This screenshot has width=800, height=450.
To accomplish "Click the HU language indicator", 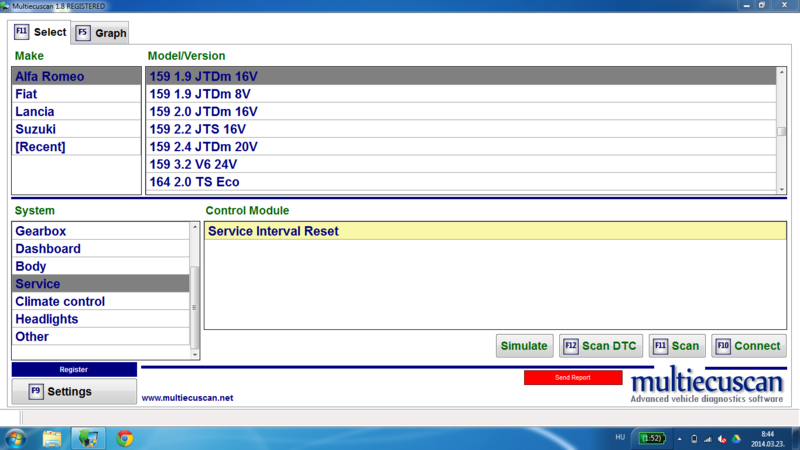I will pyautogui.click(x=620, y=437).
